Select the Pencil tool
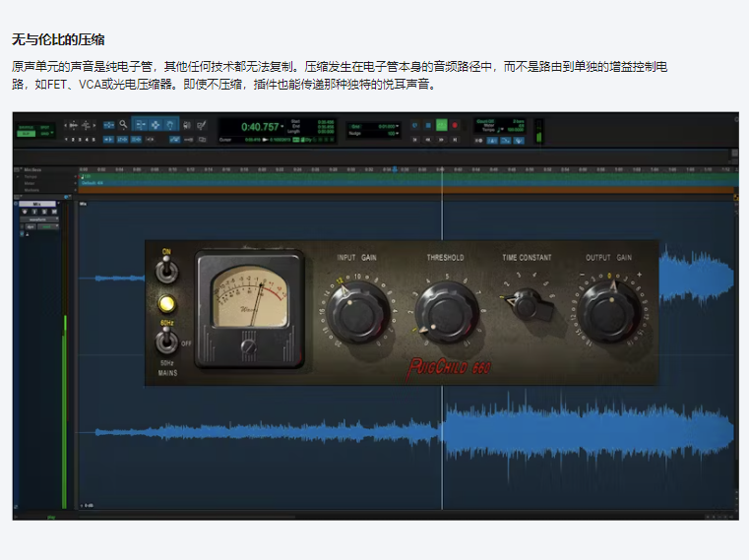Viewport: 749px width, 560px height. click(x=202, y=125)
